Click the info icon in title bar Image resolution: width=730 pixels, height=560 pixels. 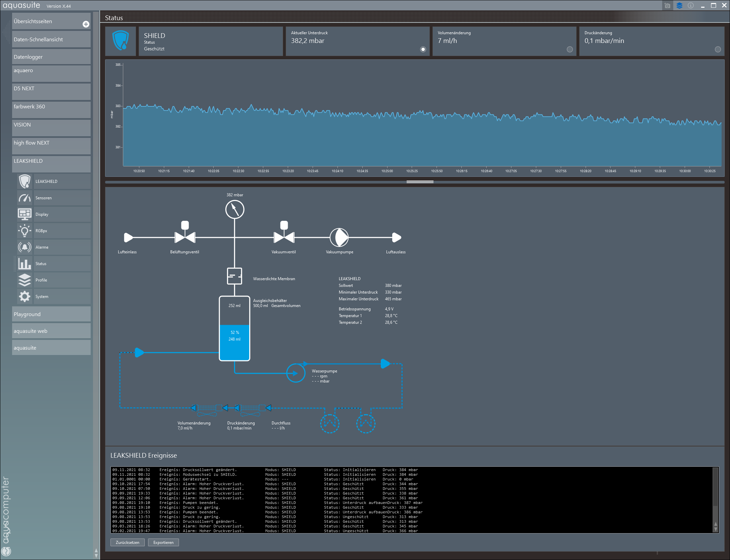pyautogui.click(x=691, y=6)
